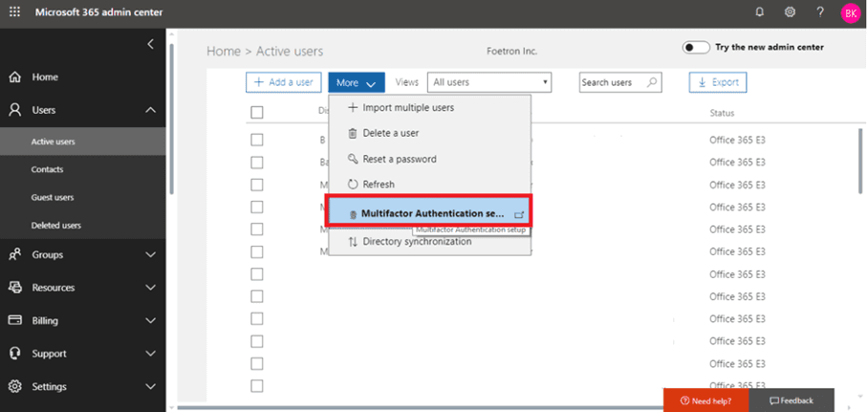
Task: Click the Users person icon in sidebar
Action: click(x=15, y=110)
